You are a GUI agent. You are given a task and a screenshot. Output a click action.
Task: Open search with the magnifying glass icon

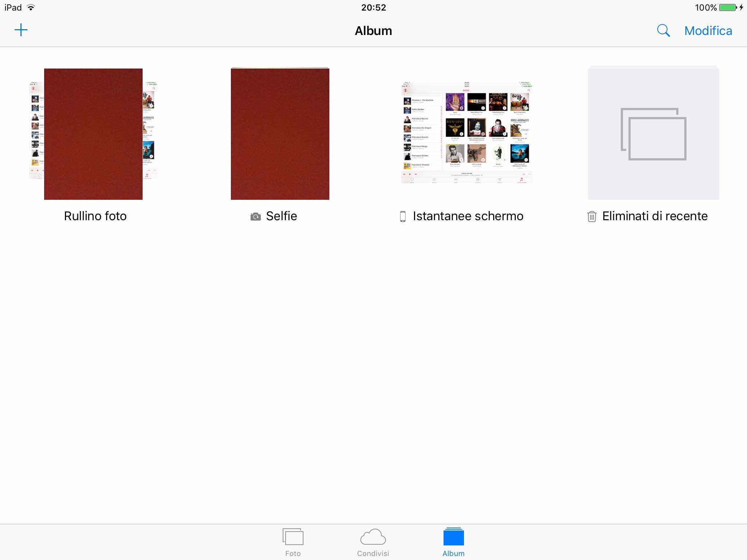point(663,31)
